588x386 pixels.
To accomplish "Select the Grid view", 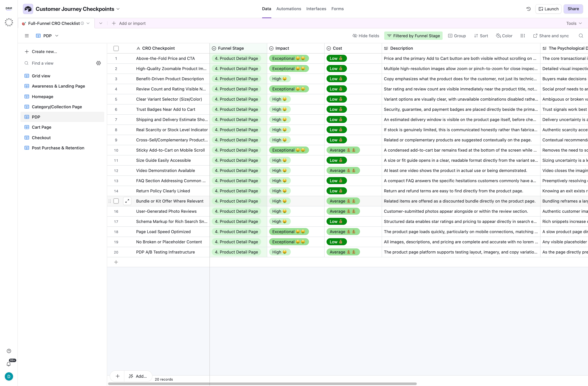I will [62, 76].
